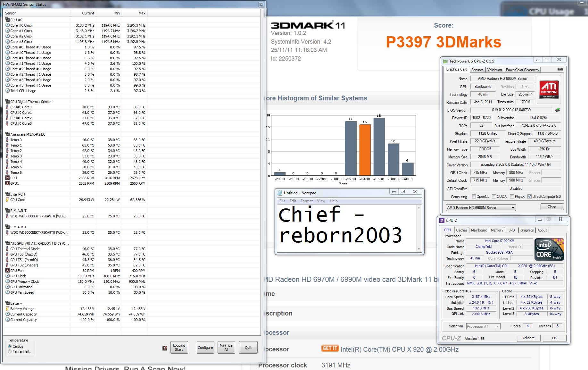
Task: Click the OK button in CPU-Z
Action: point(554,338)
